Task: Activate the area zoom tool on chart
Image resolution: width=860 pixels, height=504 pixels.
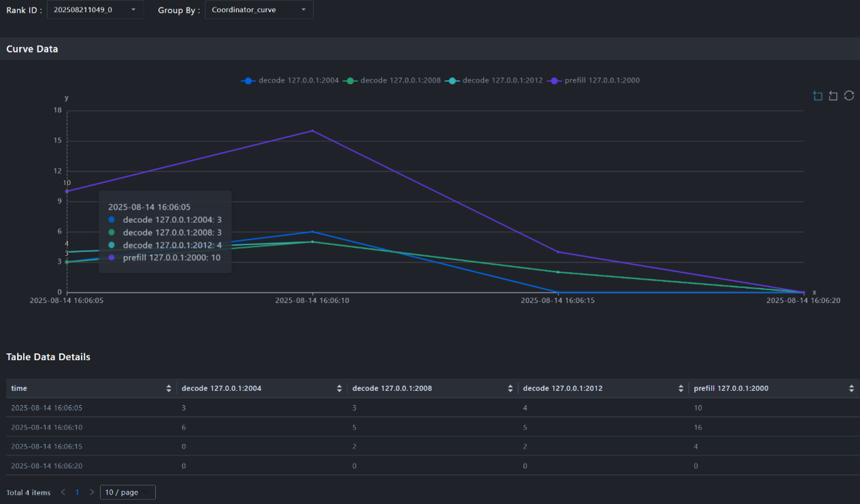Action: click(817, 96)
